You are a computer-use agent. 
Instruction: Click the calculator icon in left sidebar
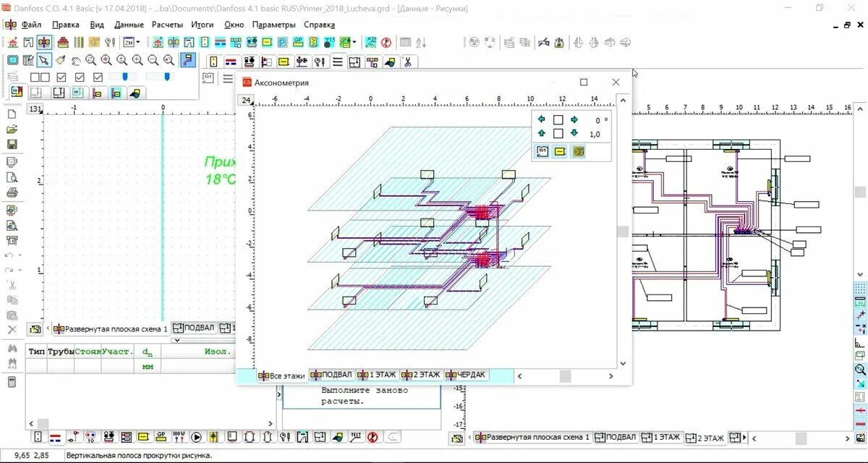[x=12, y=381]
